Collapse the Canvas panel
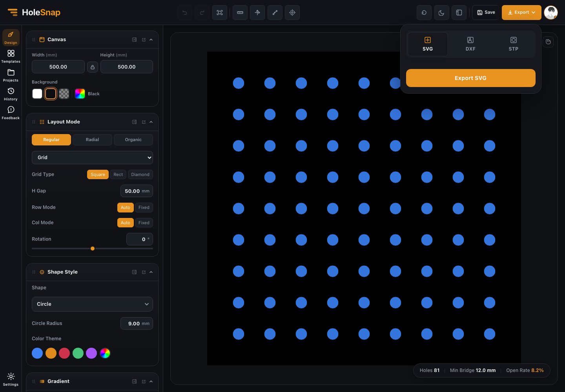The height and width of the screenshot is (392, 565). point(151,40)
